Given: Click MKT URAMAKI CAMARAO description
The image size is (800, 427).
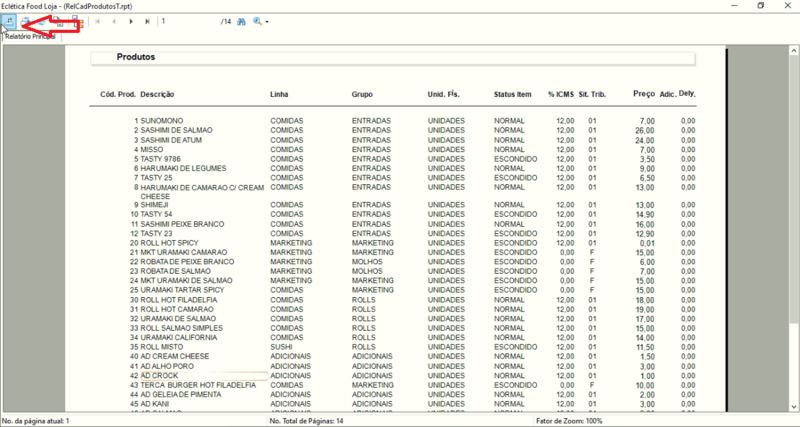Looking at the screenshot, I should [184, 252].
